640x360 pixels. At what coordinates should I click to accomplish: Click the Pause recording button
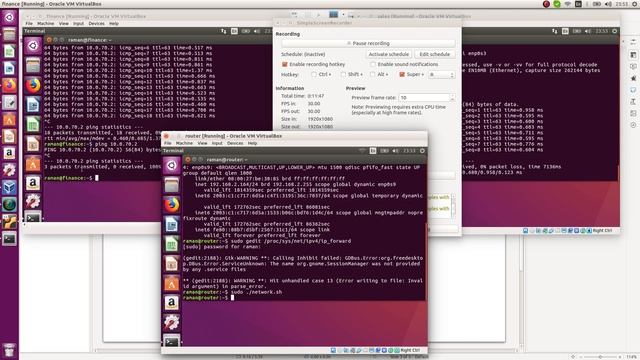(x=368, y=43)
